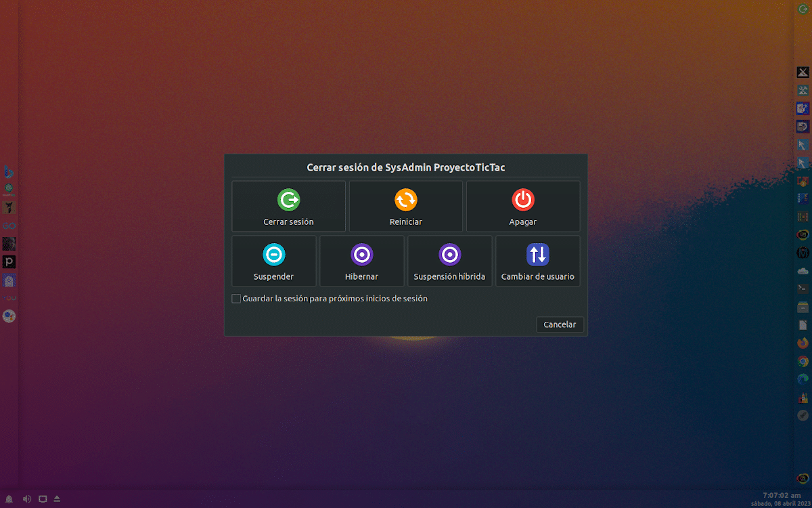Click the blue infinity-loop icon in left dock
This screenshot has width=812, height=508.
pos(9,226)
